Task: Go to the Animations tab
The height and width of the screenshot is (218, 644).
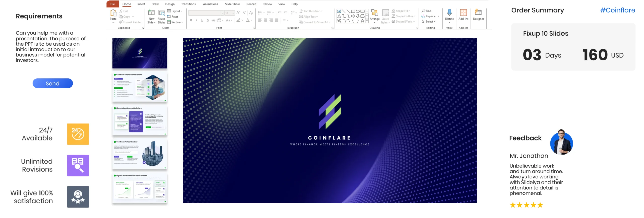Action: click(210, 4)
